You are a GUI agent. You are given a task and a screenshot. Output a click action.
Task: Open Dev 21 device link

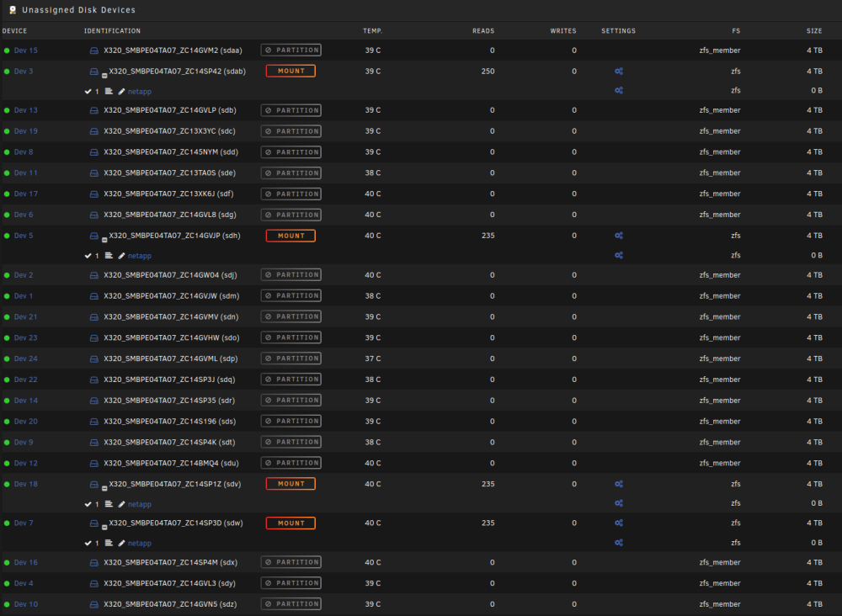(26, 317)
